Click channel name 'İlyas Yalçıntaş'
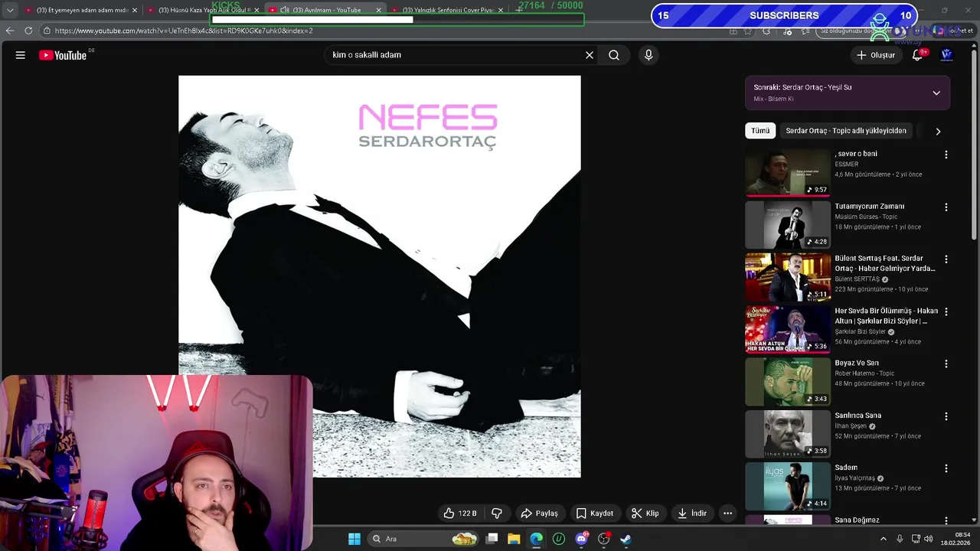This screenshot has width=980, height=551. 854,478
